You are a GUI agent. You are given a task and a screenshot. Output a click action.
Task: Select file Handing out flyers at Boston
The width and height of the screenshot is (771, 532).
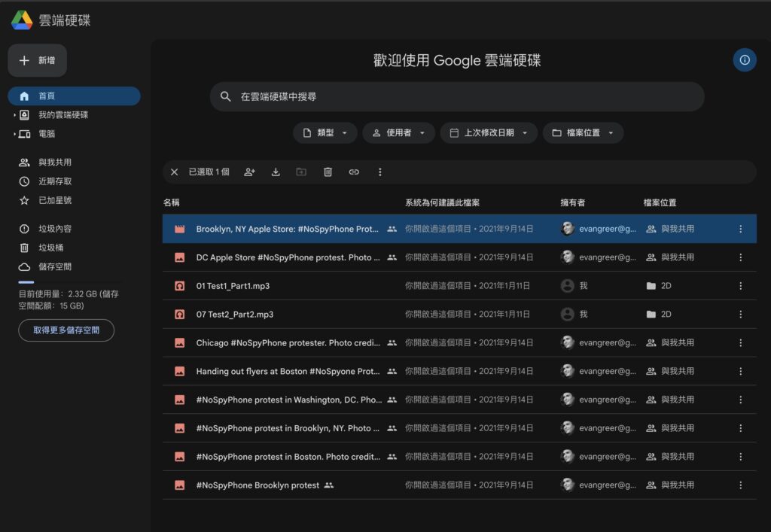tap(459, 372)
